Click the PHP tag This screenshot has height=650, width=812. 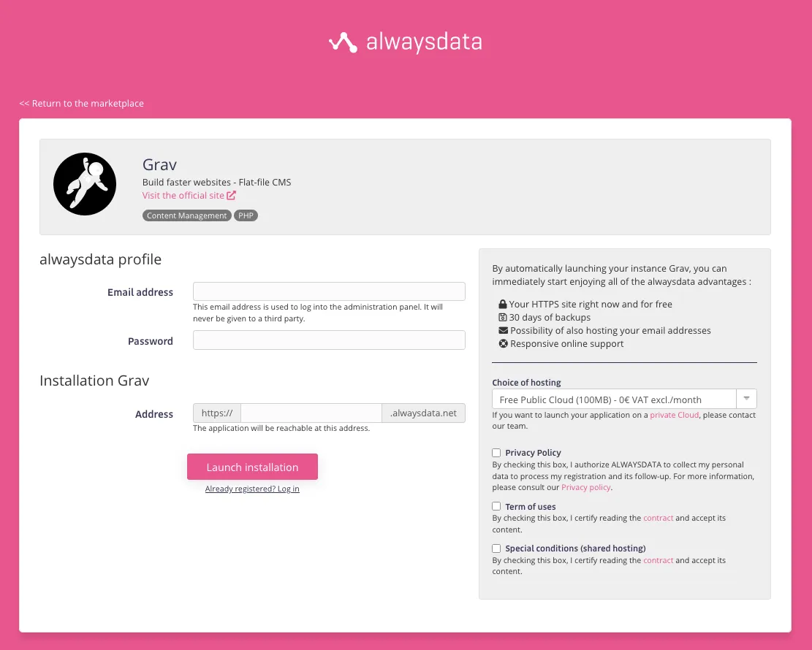[x=246, y=215]
